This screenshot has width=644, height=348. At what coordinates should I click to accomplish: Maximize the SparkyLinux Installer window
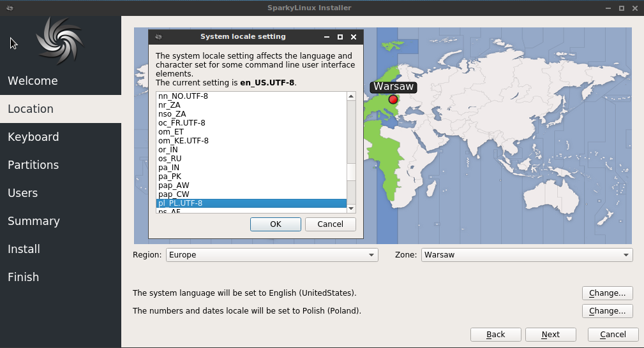click(622, 8)
